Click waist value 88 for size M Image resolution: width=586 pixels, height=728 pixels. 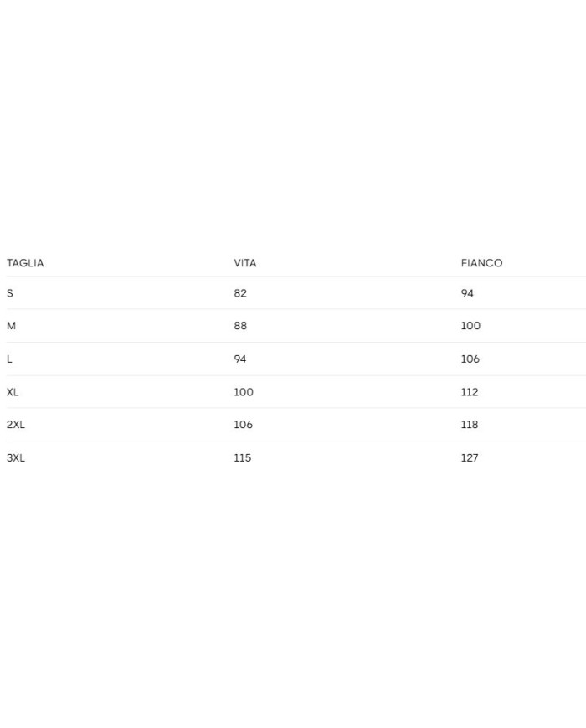coord(240,326)
